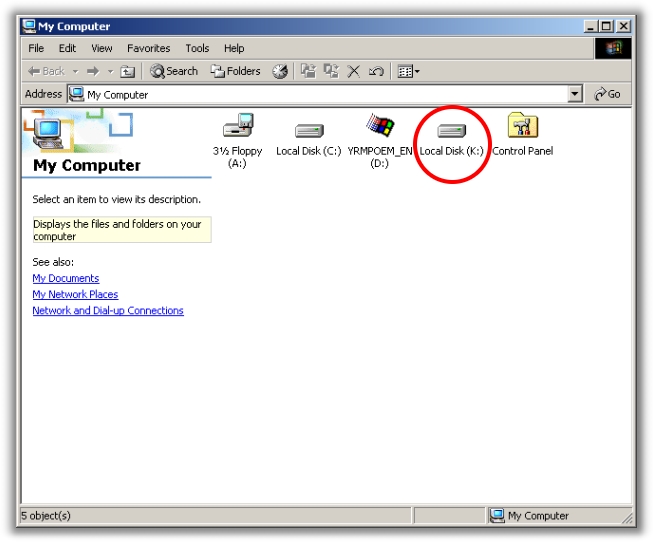Image resolution: width=653 pixels, height=543 pixels.
Task: Go up one folder level
Action: pyautogui.click(x=127, y=72)
